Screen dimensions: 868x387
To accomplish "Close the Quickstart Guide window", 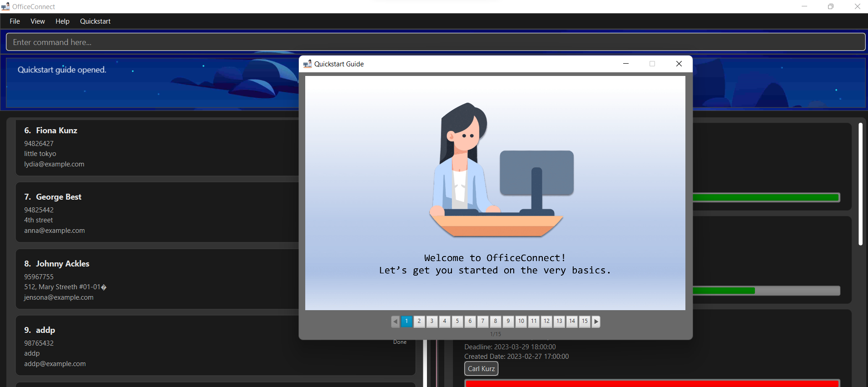I will [x=679, y=64].
